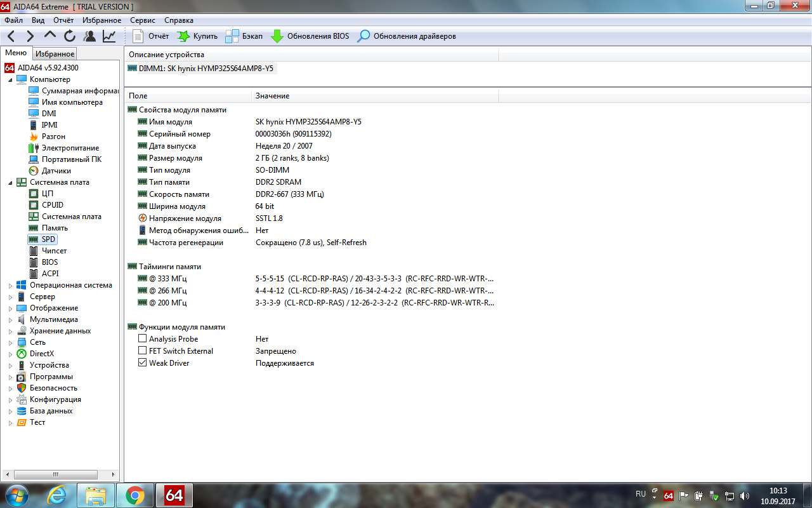Image resolution: width=812 pixels, height=508 pixels.
Task: Open the Электропитание tree item
Action: pos(64,148)
